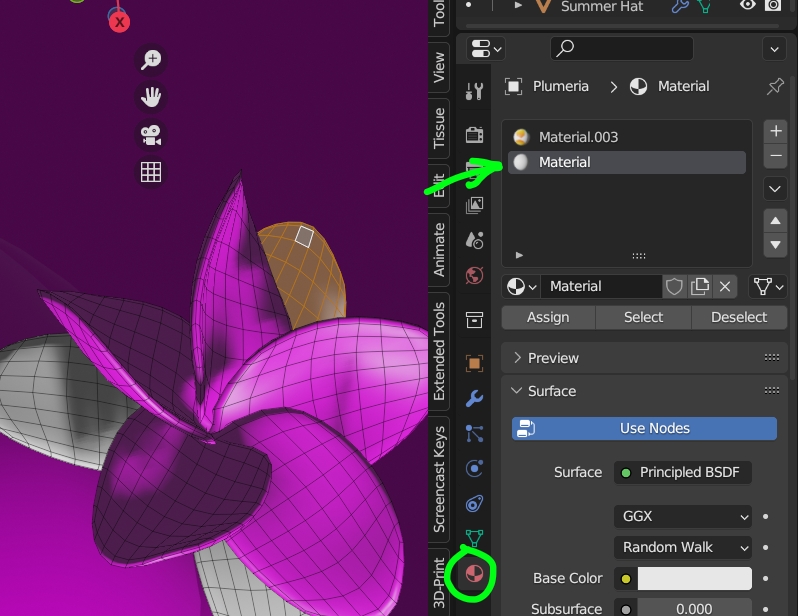
Task: Open the browse material dropdown
Action: (521, 287)
